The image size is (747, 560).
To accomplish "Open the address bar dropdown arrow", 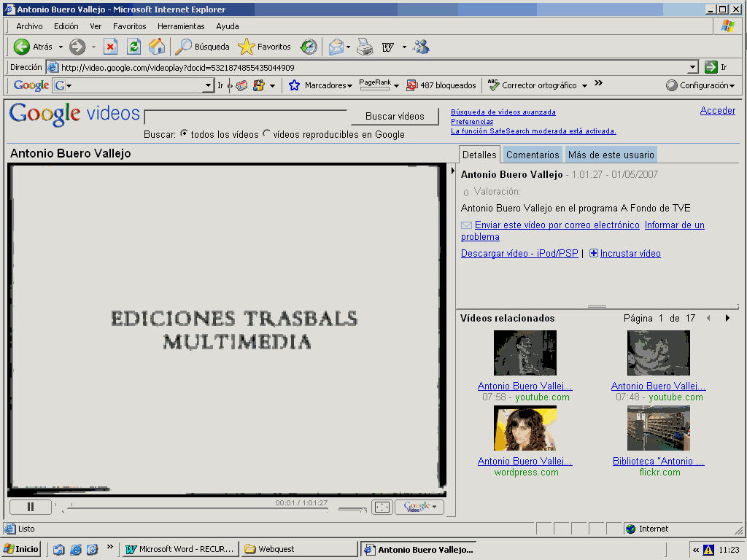I will pyautogui.click(x=693, y=67).
